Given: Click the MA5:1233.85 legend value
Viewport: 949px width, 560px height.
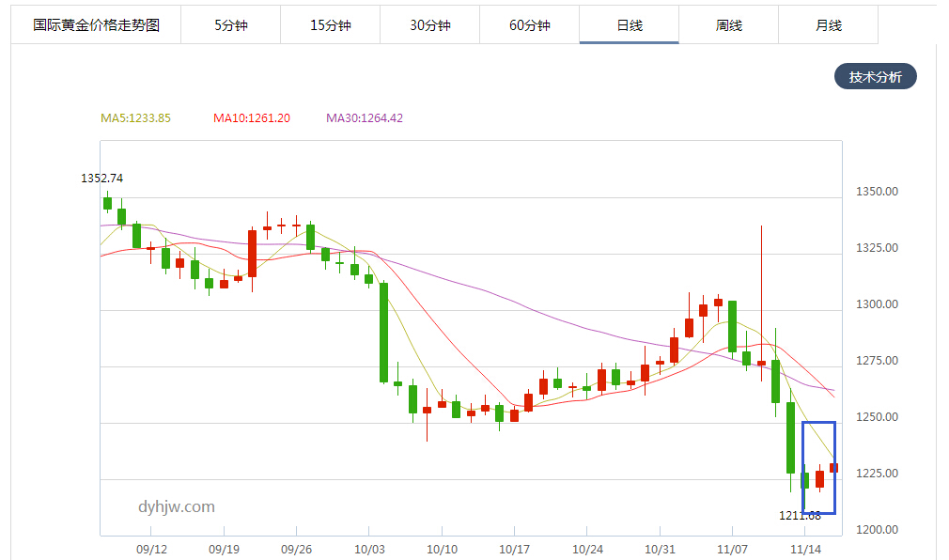Looking at the screenshot, I should 135,118.
